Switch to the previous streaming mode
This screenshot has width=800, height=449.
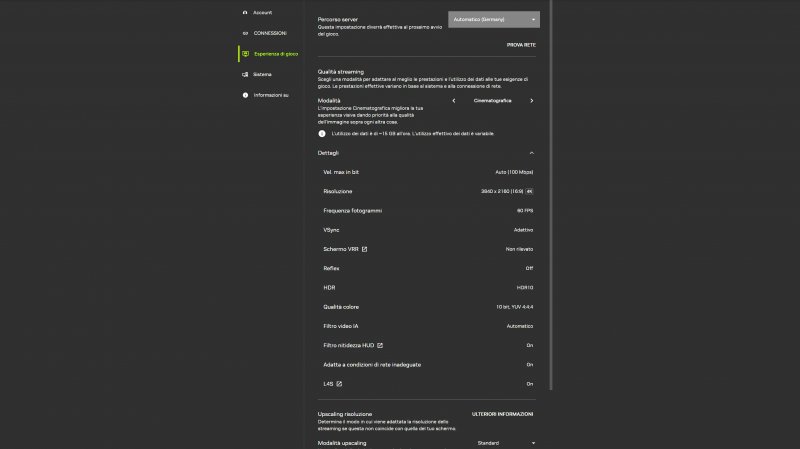click(x=454, y=100)
